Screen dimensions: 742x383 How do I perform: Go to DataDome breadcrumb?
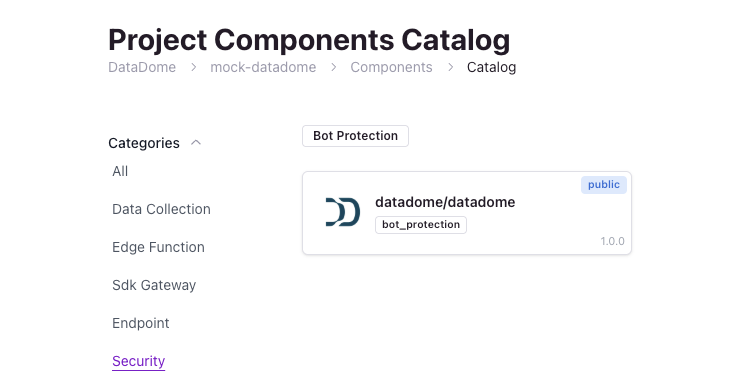click(142, 67)
